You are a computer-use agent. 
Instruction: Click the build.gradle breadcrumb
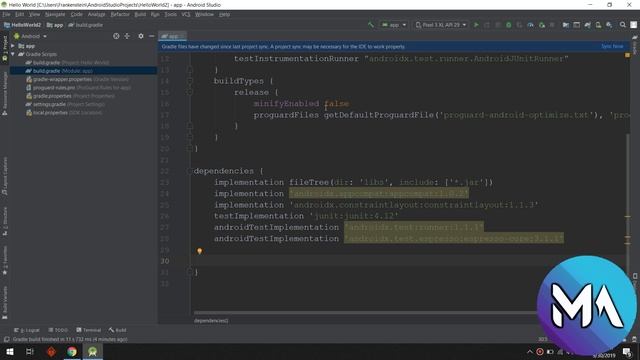pyautogui.click(x=86, y=25)
